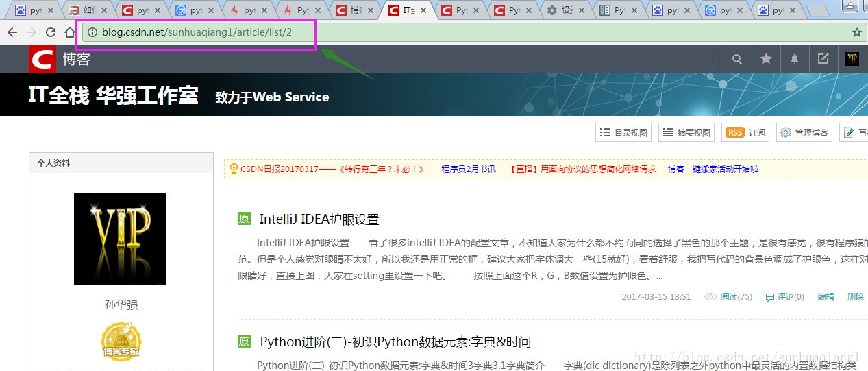Image resolution: width=868 pixels, height=371 pixels.
Task: Open the CSDN日报20170317 notice link
Action: click(332, 169)
